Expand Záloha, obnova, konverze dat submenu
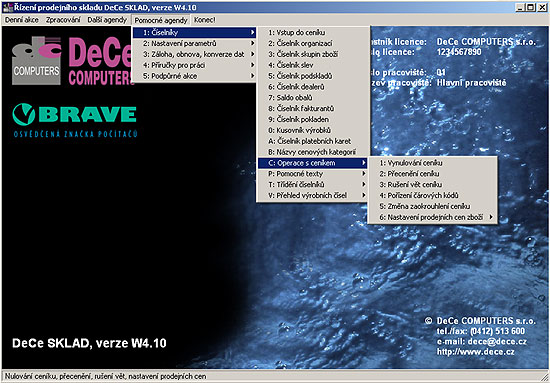The height and width of the screenshot is (383, 550). point(194,54)
